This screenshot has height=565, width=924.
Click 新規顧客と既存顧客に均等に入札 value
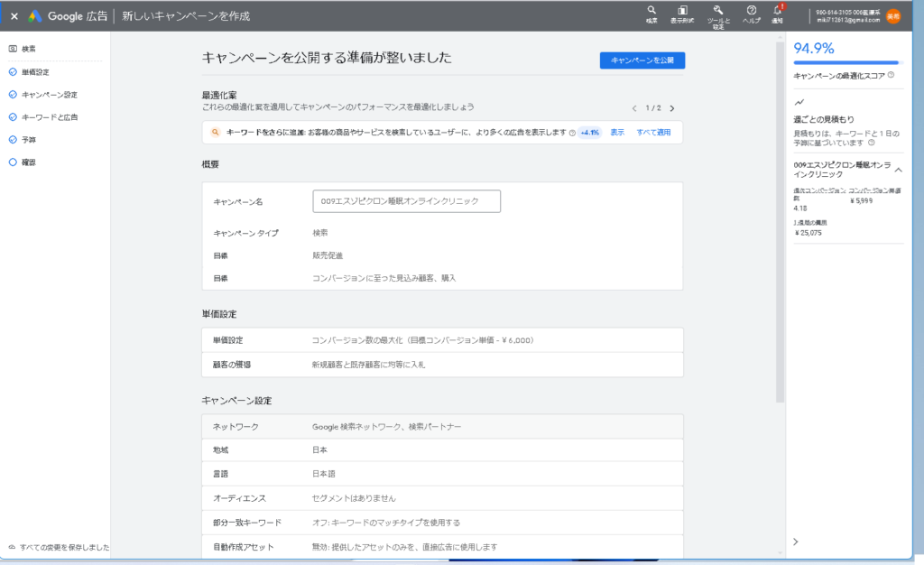click(x=368, y=365)
